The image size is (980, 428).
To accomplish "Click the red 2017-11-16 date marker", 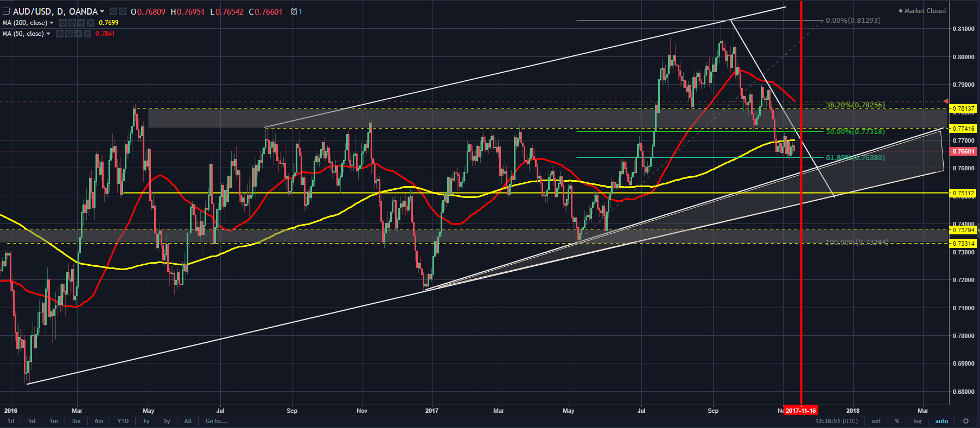I will click(801, 411).
